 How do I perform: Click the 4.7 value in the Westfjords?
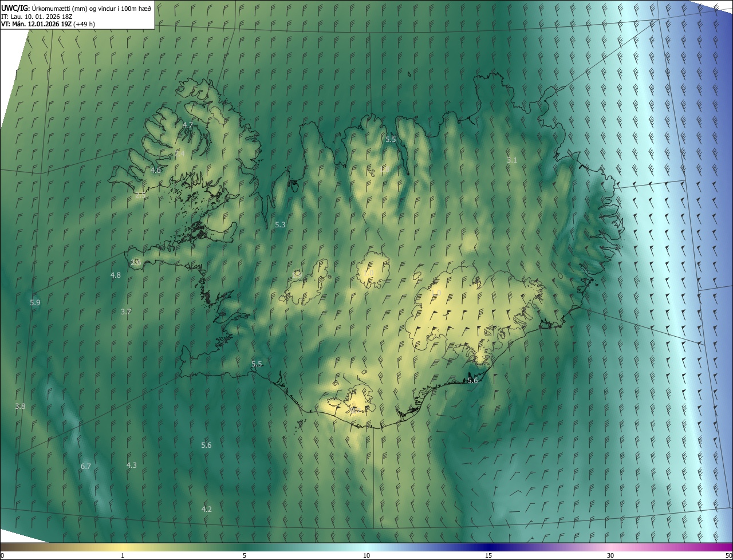[x=188, y=125]
